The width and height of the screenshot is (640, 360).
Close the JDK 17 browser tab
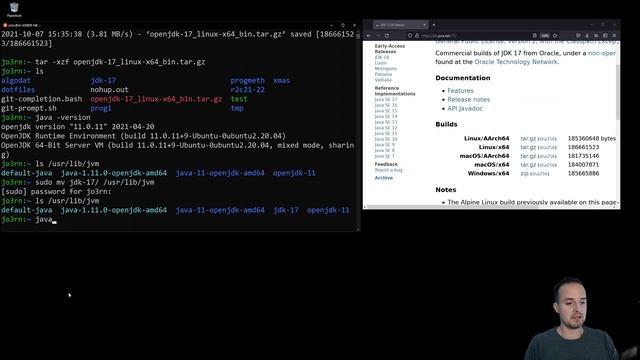[424, 25]
